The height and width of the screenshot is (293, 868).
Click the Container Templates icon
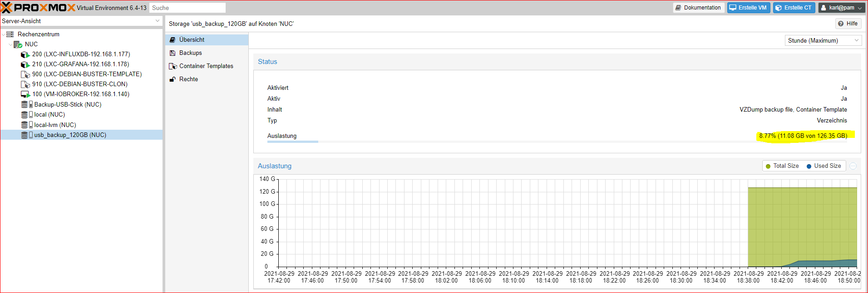173,66
